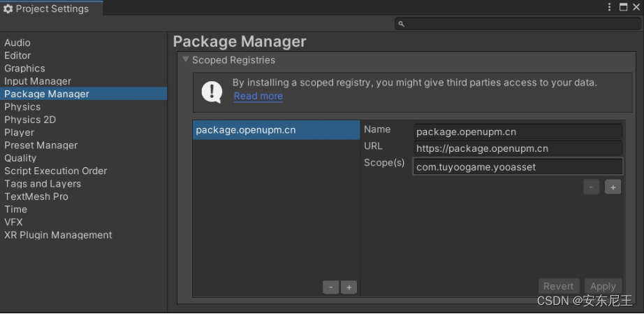Remove the scope with the minus button

pyautogui.click(x=592, y=187)
